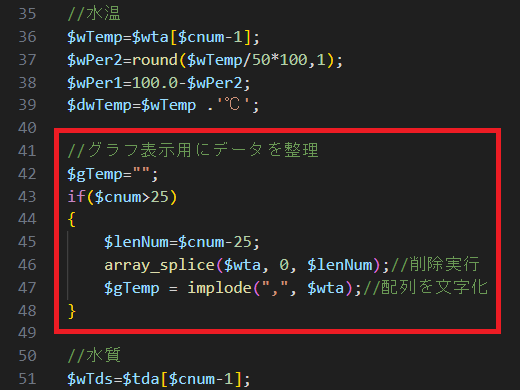Click the opening curly brace on line 44

tap(71, 219)
